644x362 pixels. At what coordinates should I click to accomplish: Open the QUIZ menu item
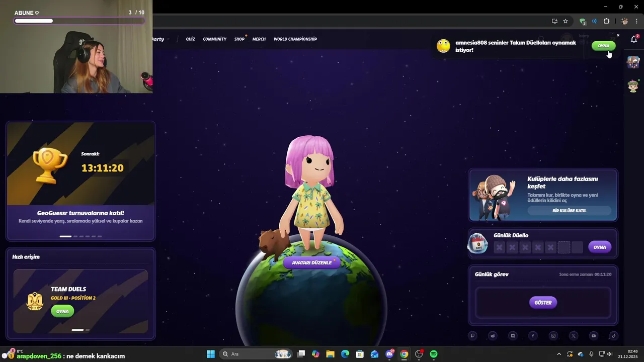tap(190, 39)
